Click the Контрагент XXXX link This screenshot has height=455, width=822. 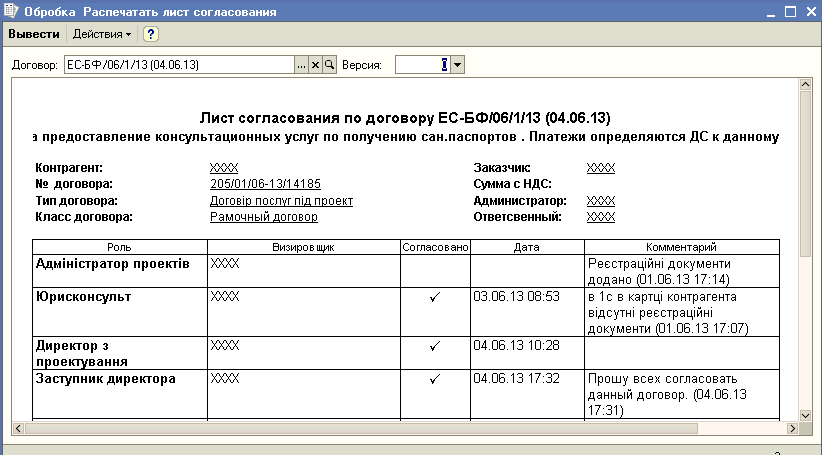click(x=224, y=168)
